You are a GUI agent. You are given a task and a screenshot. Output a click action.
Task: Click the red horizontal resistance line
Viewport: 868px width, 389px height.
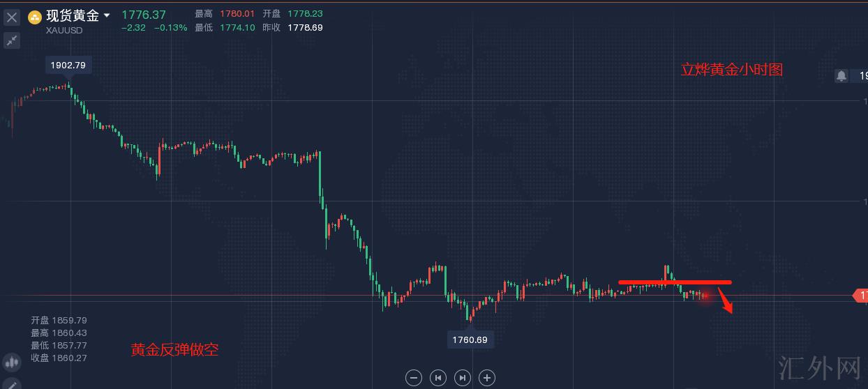pyautogui.click(x=675, y=282)
